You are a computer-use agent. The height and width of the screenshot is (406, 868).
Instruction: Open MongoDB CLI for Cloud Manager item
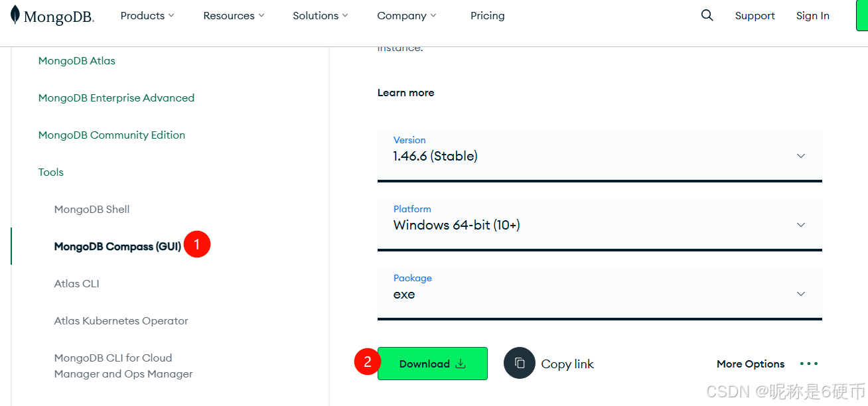[x=123, y=366]
